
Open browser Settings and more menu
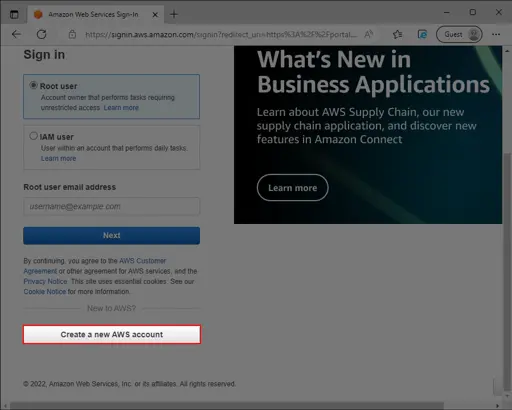pyautogui.click(x=496, y=34)
